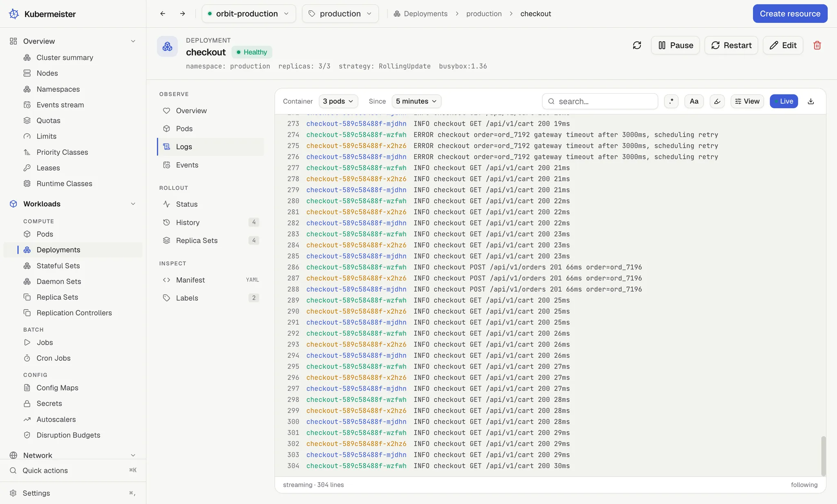Open the production namespace dropdown
The width and height of the screenshot is (837, 504).
(x=340, y=14)
